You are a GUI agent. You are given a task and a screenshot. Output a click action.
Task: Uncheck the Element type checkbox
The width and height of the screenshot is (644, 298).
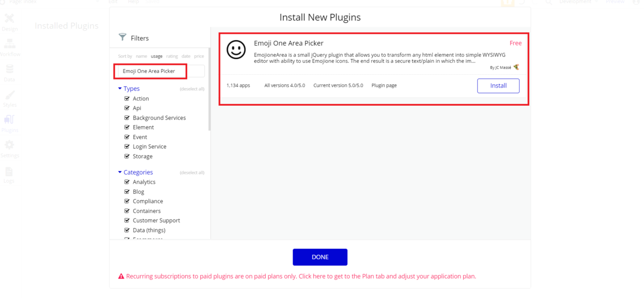127,127
